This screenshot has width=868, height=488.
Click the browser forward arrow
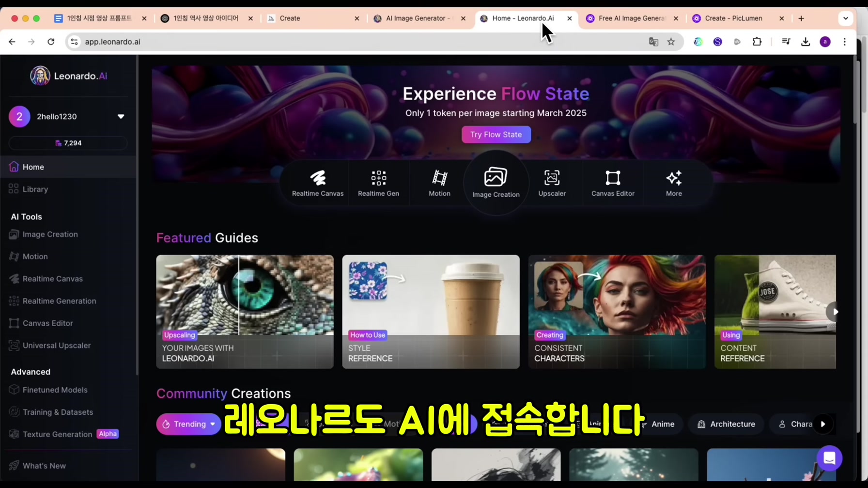pos(31,42)
